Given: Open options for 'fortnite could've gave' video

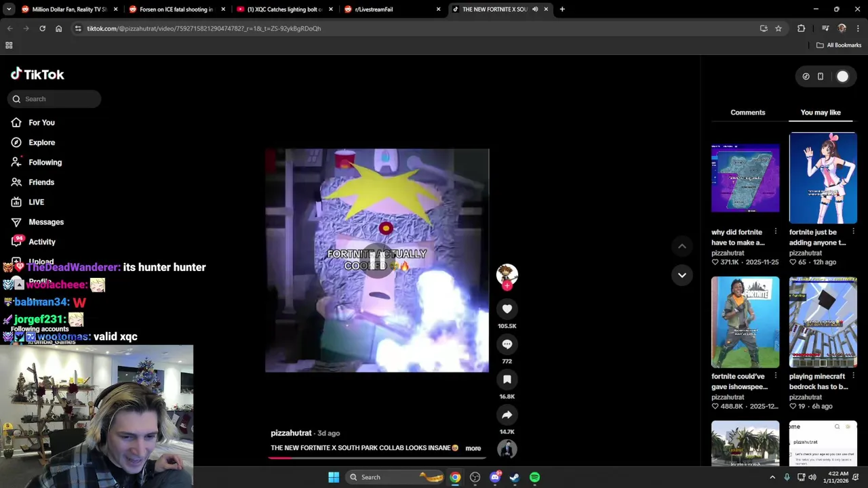Looking at the screenshot, I should point(776,376).
